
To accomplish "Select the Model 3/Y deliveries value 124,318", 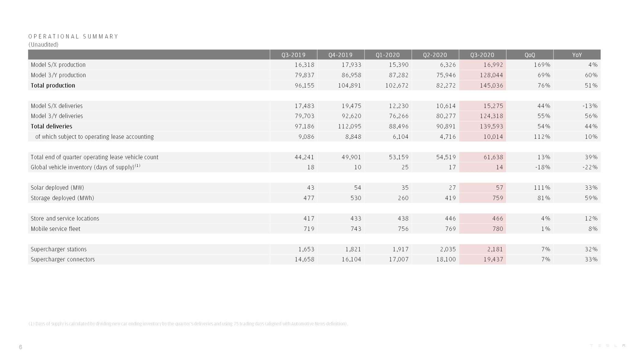I will point(491,116).
